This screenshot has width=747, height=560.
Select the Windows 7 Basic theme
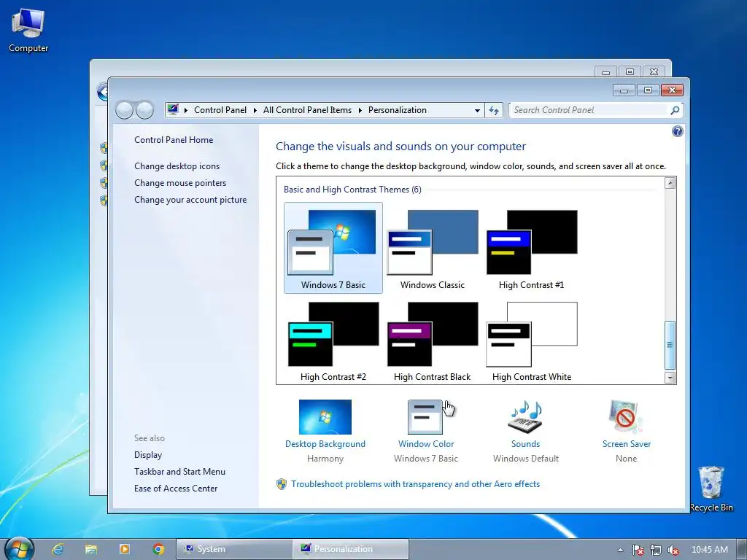click(x=333, y=248)
